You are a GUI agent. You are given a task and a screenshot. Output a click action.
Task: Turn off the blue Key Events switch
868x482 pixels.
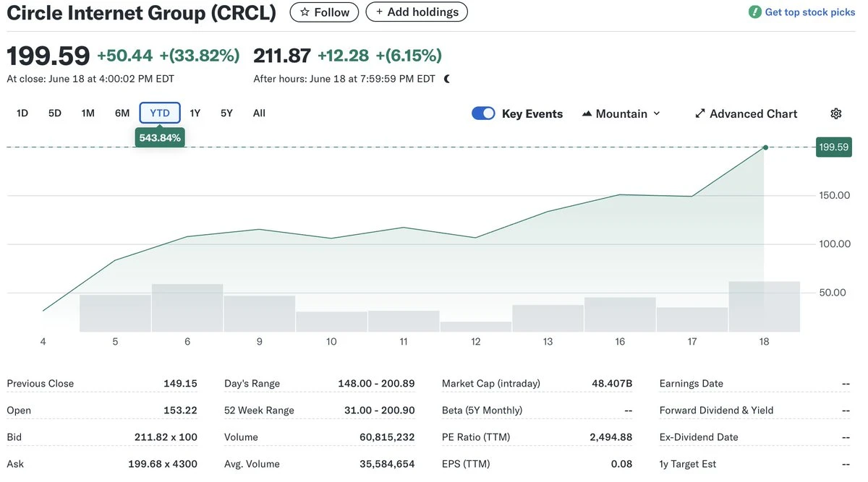click(x=483, y=113)
